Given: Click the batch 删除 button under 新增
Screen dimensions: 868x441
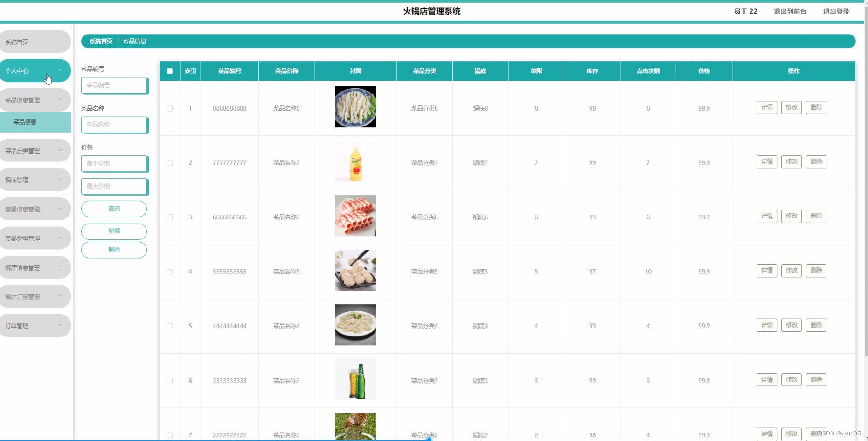Looking at the screenshot, I should click(x=114, y=250).
